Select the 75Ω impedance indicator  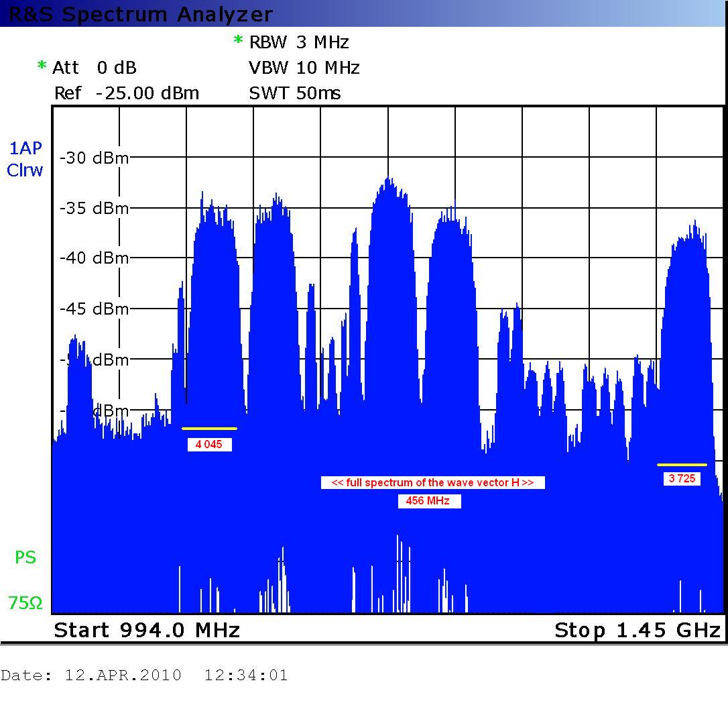coord(25,603)
